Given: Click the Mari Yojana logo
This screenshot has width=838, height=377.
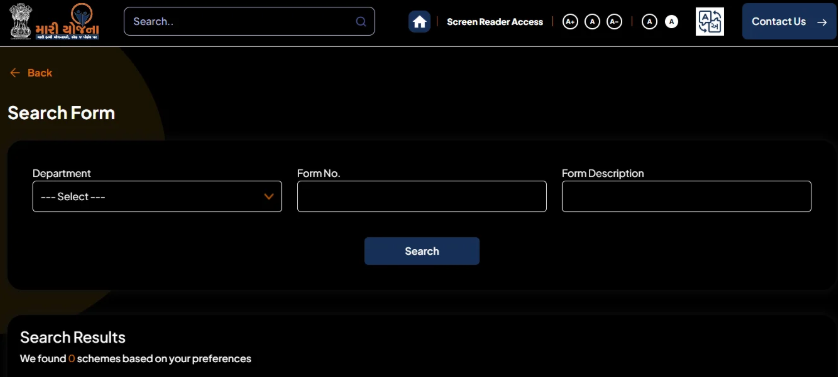Looking at the screenshot, I should 67,21.
